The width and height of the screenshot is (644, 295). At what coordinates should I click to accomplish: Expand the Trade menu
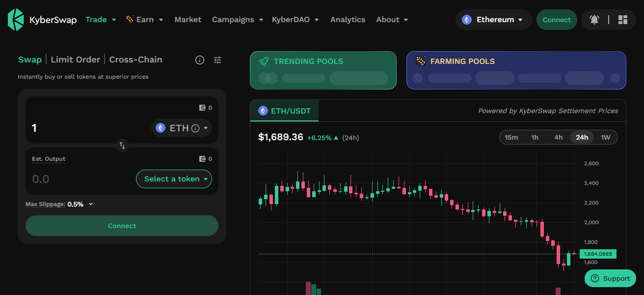(101, 20)
